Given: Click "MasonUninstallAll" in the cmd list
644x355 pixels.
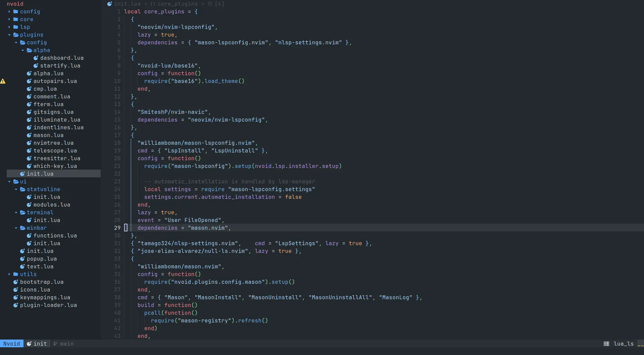Looking at the screenshot, I should (x=340, y=298).
